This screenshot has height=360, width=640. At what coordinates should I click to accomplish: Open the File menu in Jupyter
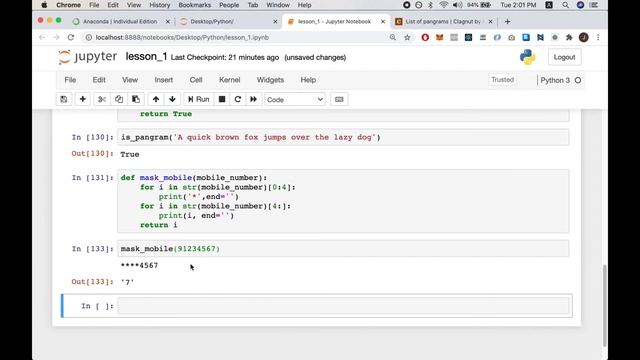click(70, 80)
